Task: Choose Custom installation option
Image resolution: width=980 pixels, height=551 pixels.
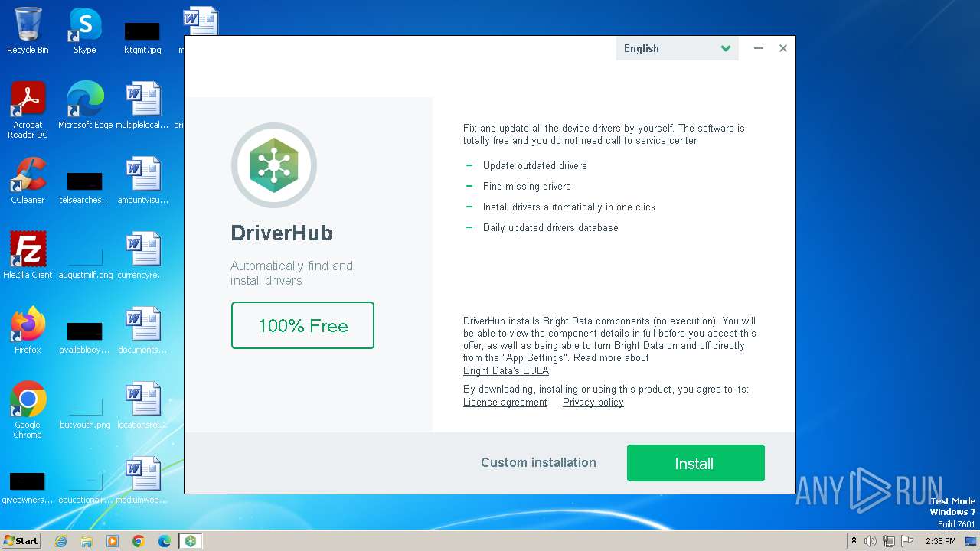Action: click(x=538, y=462)
